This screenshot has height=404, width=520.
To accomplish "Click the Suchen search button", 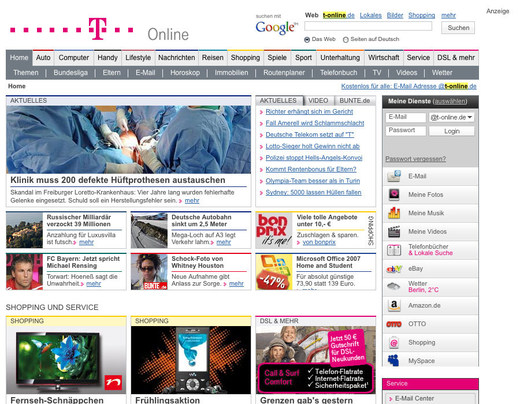I will (458, 28).
